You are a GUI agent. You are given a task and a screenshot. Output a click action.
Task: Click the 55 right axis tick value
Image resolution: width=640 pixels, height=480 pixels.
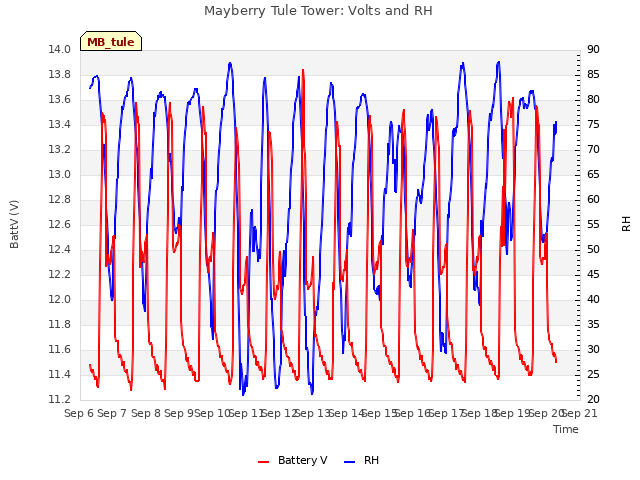pos(593,224)
